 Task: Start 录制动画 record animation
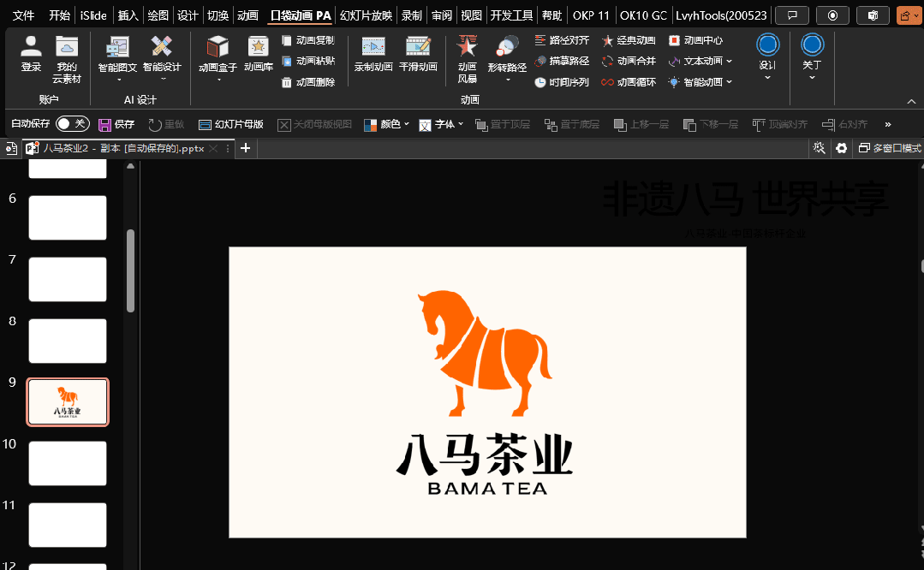click(373, 53)
